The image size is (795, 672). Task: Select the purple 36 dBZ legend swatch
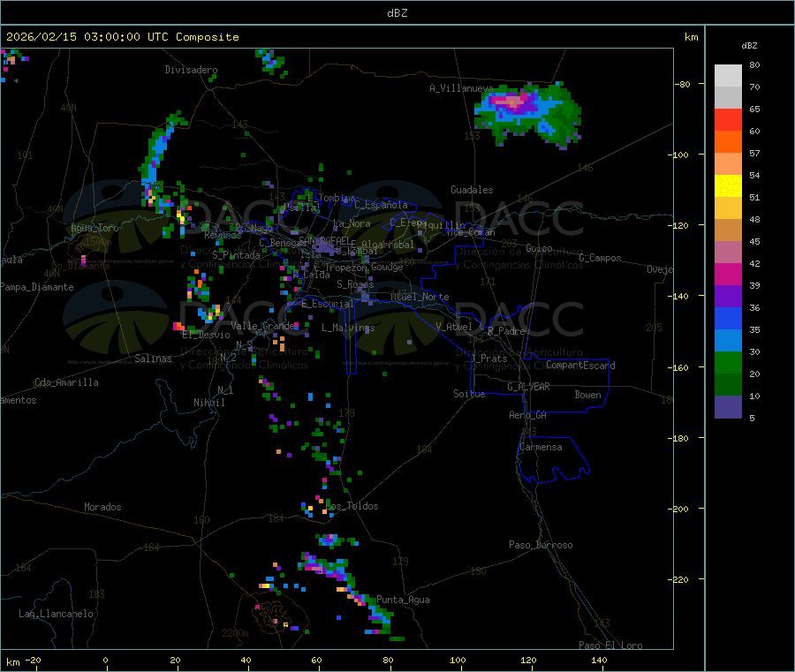[x=728, y=297]
